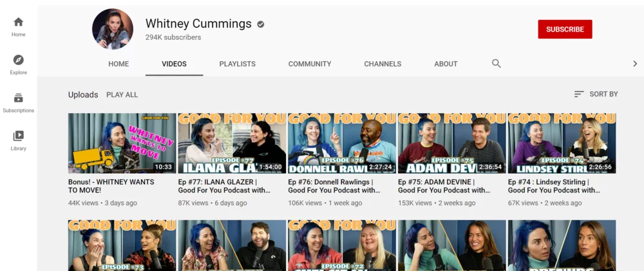Screen dimensions: 644x271
Task: Click the verified checkmark badge
Action: (261, 24)
